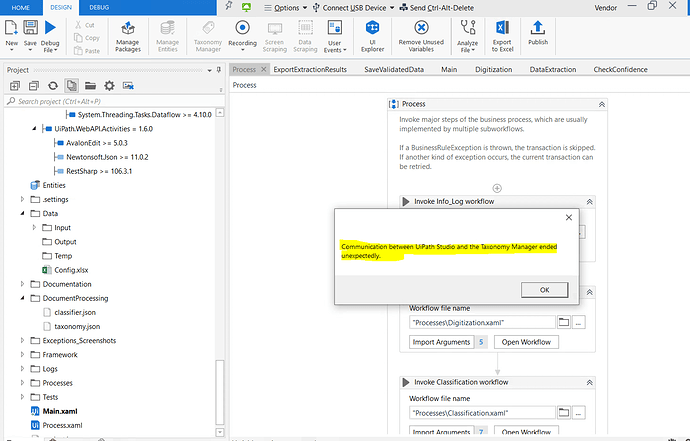Viewport: 690px width, 441px height.
Task: Click the Publish icon
Action: (538, 33)
